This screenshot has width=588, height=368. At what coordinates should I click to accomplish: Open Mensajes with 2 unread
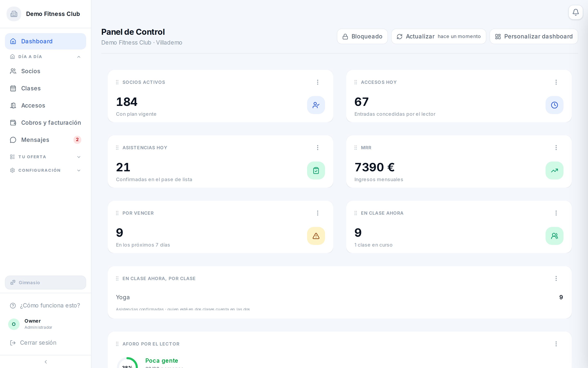pyautogui.click(x=46, y=140)
